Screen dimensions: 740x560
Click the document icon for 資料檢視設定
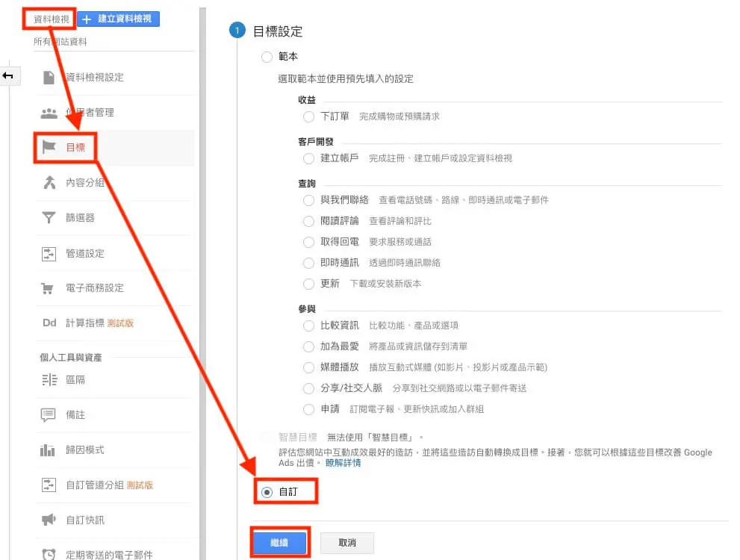[49, 78]
